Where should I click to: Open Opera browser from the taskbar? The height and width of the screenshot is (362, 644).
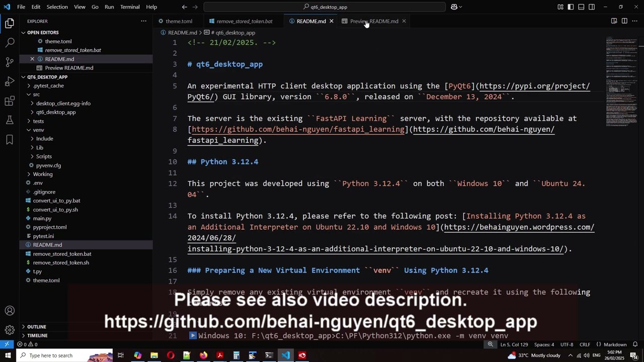click(x=171, y=355)
